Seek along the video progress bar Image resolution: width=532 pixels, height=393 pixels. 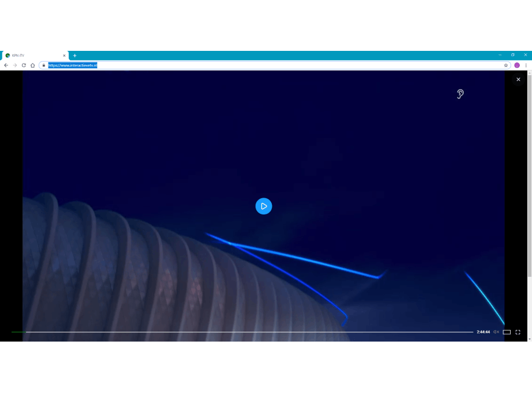(242, 332)
